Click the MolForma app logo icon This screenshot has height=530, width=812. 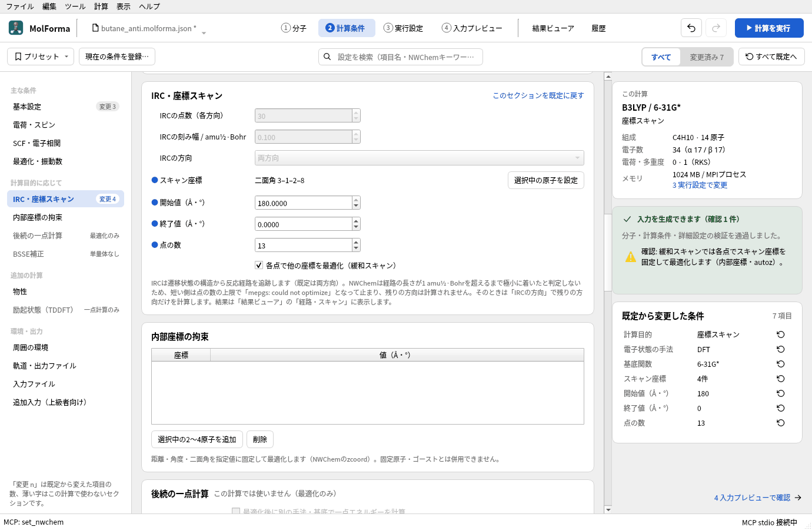click(x=16, y=28)
